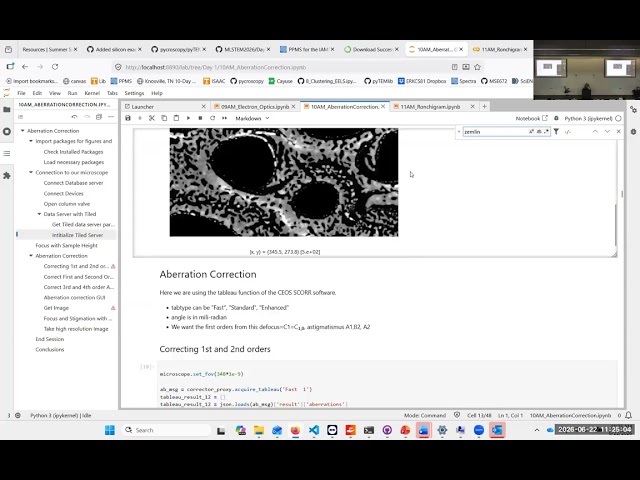Jump to Load necessary packages heading
The image size is (640, 480).
point(74,162)
